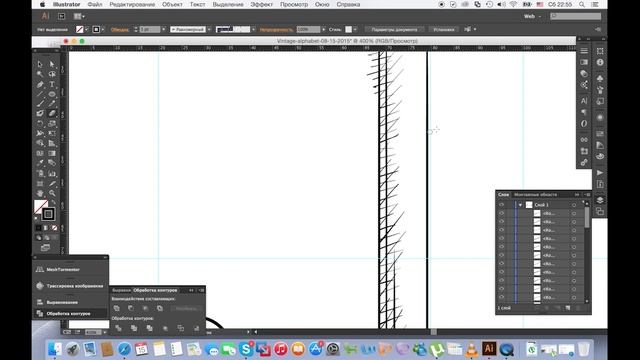Viewport: 640px width, 360px height.
Task: Toggle visibility of fourth sublayer under Слой 1
Action: (x=501, y=238)
